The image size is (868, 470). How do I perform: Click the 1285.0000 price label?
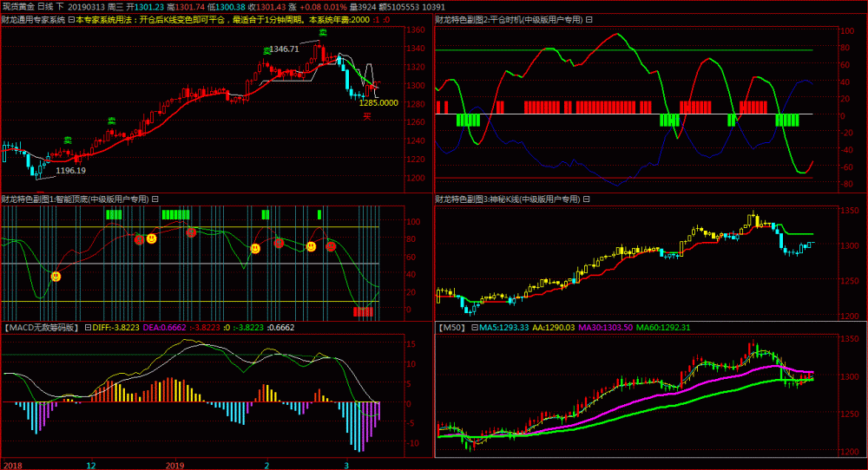[378, 103]
